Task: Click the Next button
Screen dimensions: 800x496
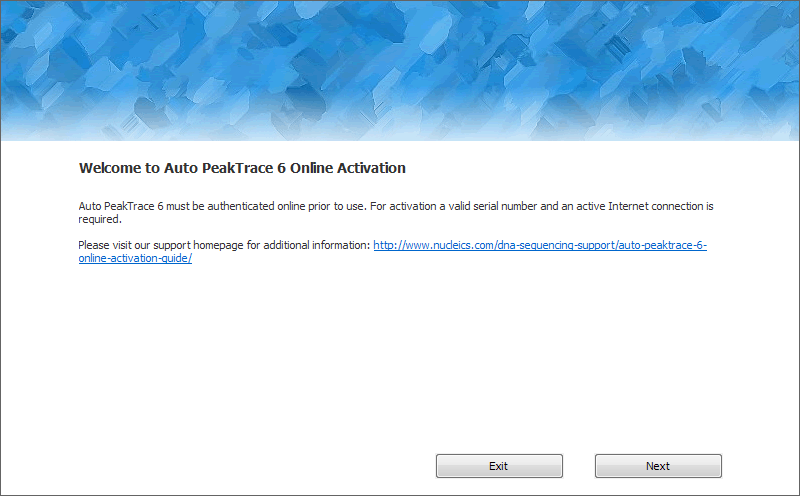Action: point(658,466)
